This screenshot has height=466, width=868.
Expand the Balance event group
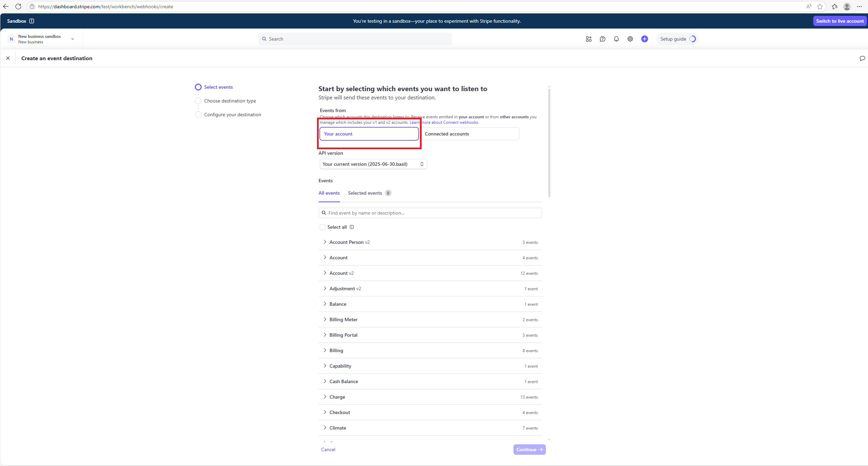point(430,304)
